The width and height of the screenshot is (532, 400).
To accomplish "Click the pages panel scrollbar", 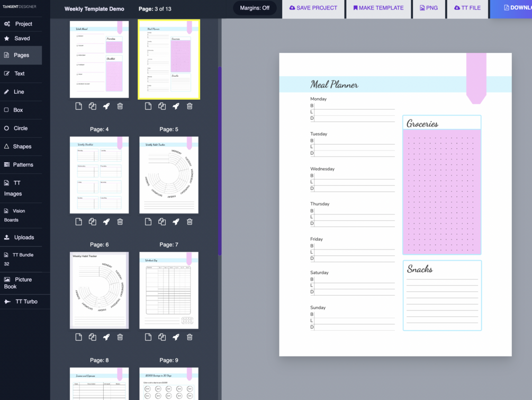I will (x=220, y=161).
